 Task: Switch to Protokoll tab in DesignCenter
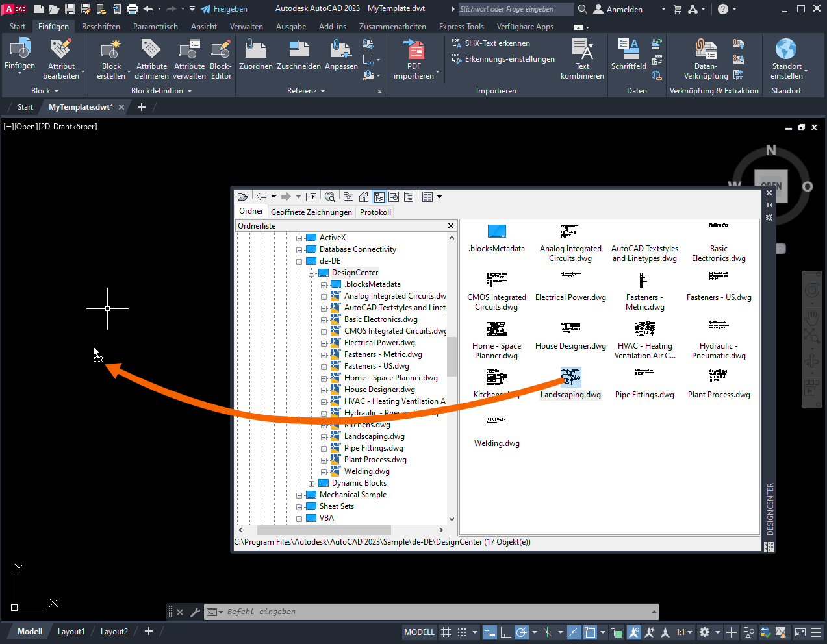pos(375,212)
